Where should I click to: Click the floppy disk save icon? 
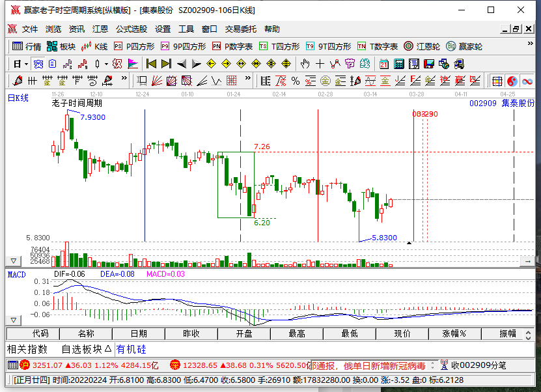tap(429, 64)
